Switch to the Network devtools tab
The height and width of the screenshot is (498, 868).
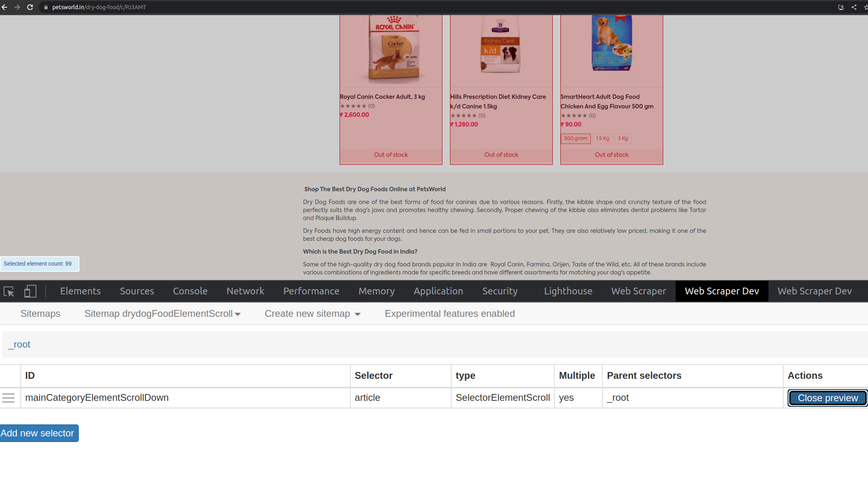pyautogui.click(x=245, y=291)
